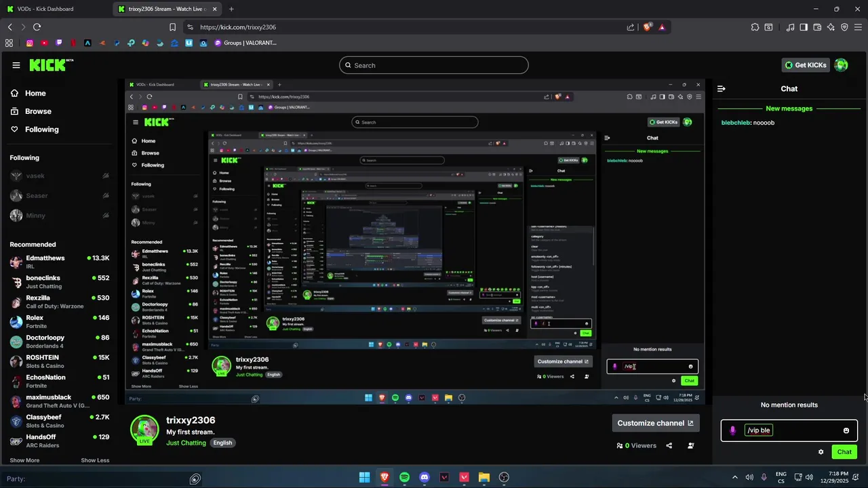Image resolution: width=868 pixels, height=488 pixels.
Task: Open Groups | VALORANT bookmark
Action: [x=245, y=43]
